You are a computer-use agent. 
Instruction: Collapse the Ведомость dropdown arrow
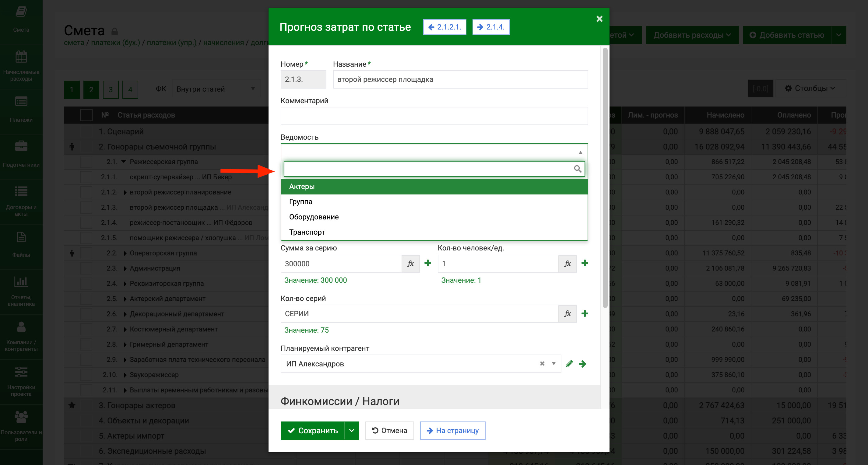[x=580, y=152]
